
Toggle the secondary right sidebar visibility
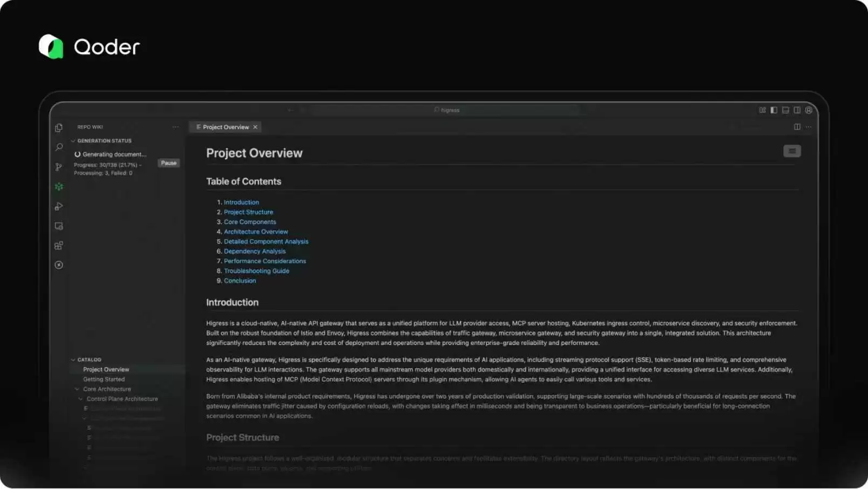(x=797, y=110)
